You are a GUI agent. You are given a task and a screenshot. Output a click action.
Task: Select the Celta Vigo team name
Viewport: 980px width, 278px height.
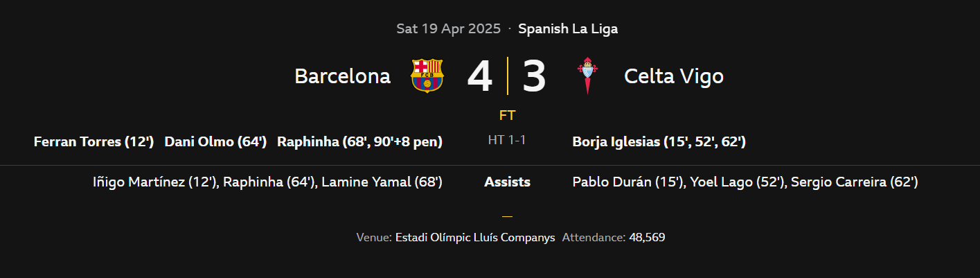click(673, 76)
